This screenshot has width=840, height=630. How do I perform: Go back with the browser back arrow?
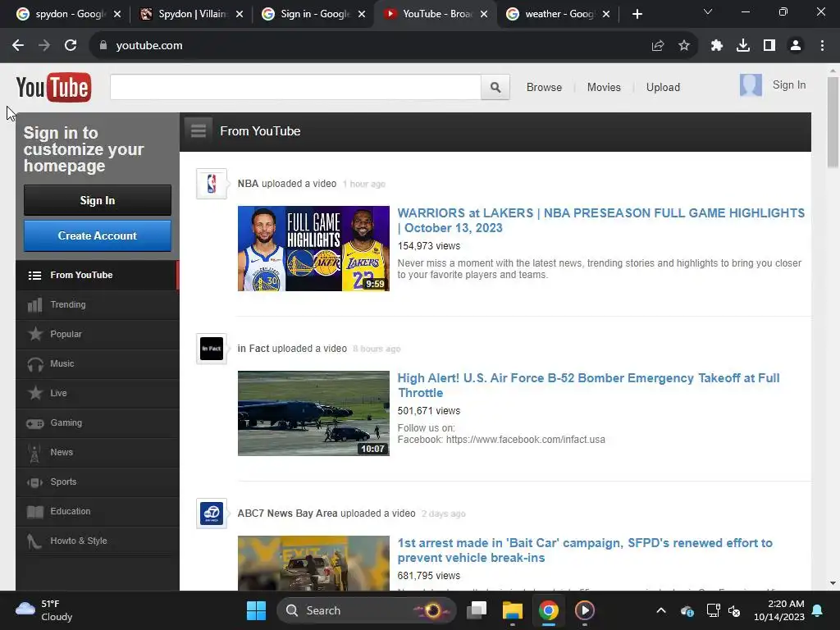(18, 46)
